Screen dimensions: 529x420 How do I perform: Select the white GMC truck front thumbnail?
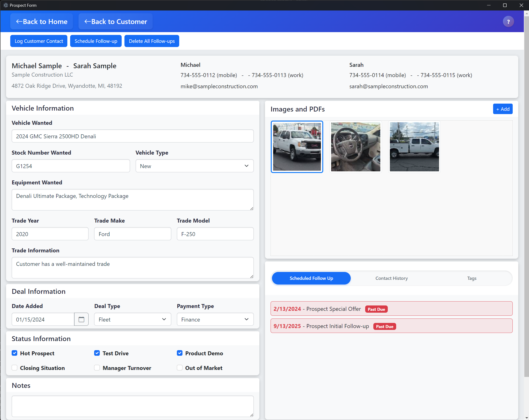click(297, 147)
